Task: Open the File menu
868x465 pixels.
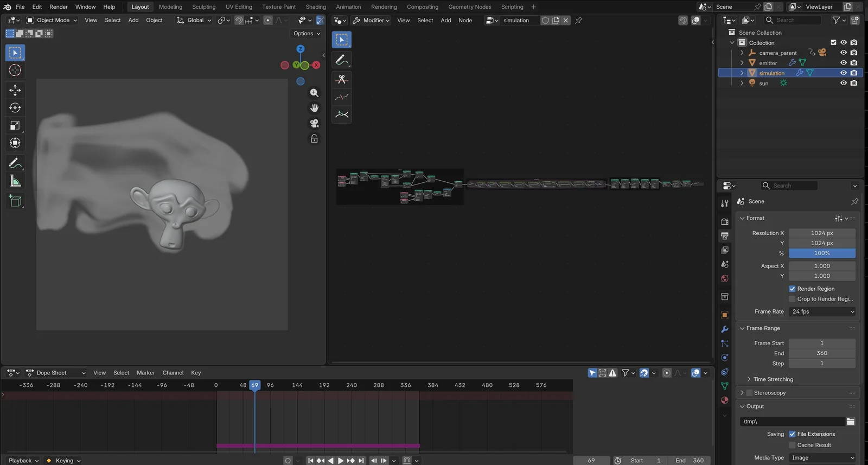Action: (x=20, y=7)
